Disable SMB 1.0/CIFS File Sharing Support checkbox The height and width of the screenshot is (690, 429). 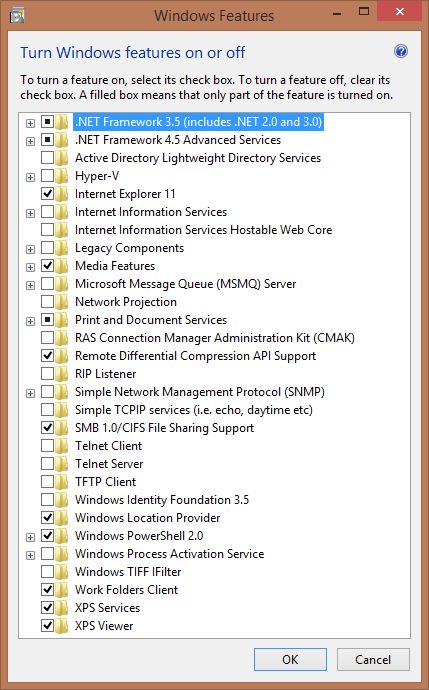[48, 427]
